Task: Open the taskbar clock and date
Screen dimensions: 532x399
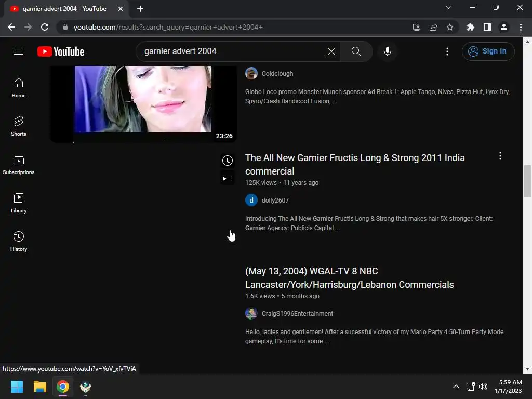Action: (x=508, y=387)
